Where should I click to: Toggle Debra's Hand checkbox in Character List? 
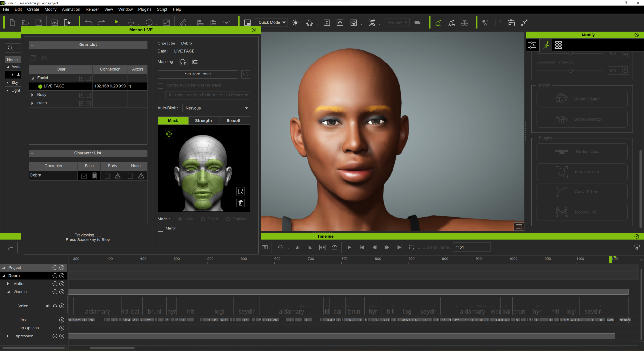(130, 176)
